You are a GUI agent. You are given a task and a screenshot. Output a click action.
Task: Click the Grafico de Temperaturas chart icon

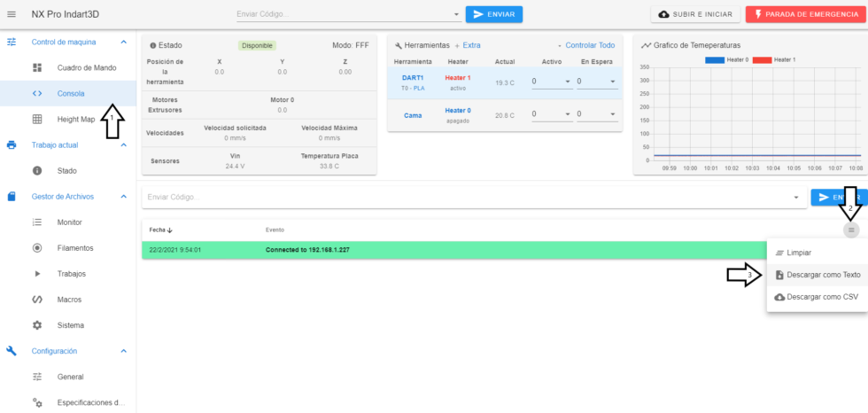(646, 45)
